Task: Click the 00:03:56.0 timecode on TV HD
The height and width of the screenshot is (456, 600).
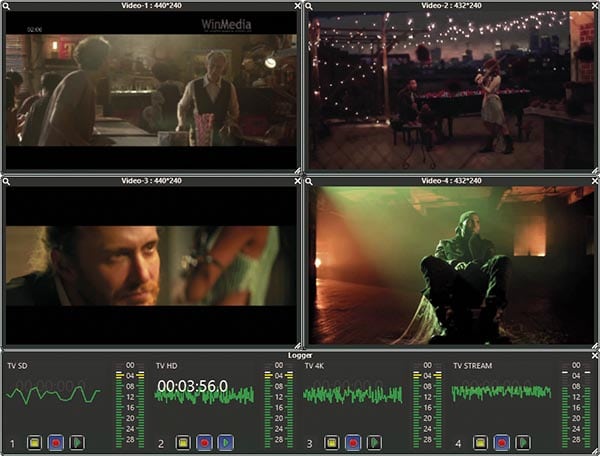Action: pyautogui.click(x=192, y=386)
